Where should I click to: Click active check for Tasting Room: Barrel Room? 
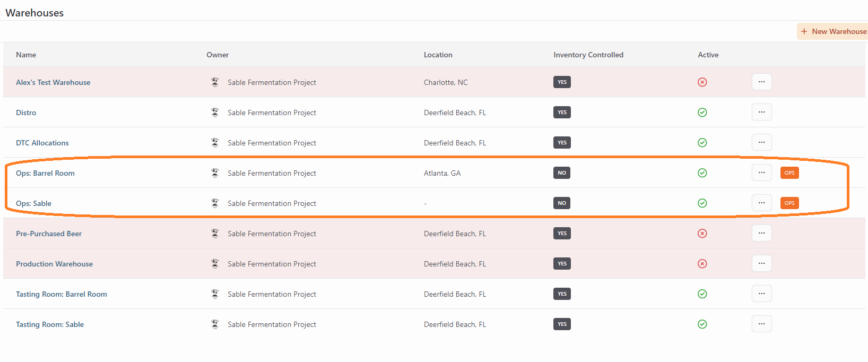[702, 294]
